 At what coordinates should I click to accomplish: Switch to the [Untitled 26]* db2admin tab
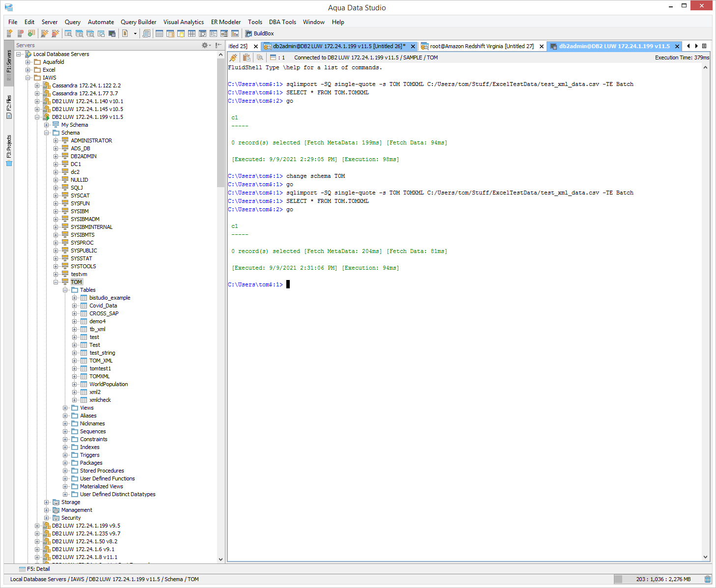tap(339, 46)
